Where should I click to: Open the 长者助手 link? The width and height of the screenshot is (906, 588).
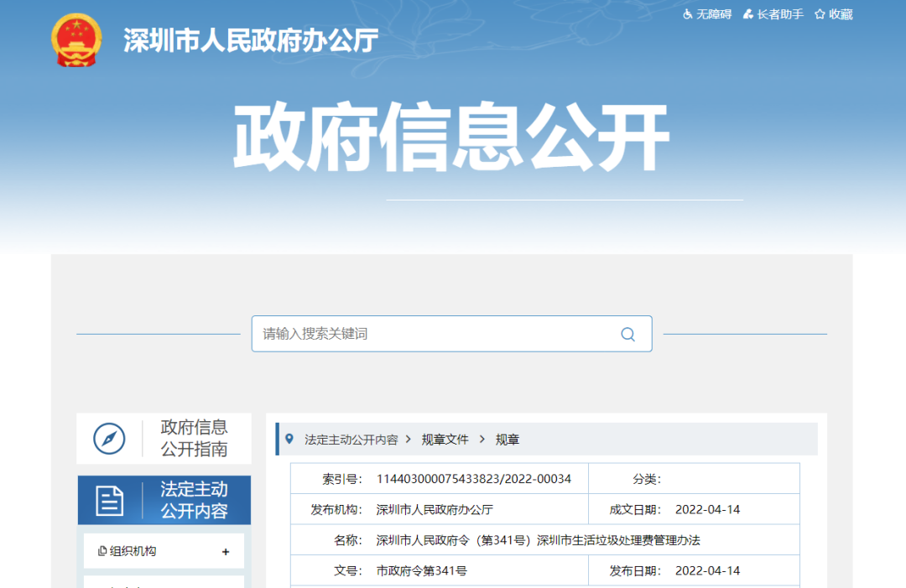pyautogui.click(x=780, y=14)
